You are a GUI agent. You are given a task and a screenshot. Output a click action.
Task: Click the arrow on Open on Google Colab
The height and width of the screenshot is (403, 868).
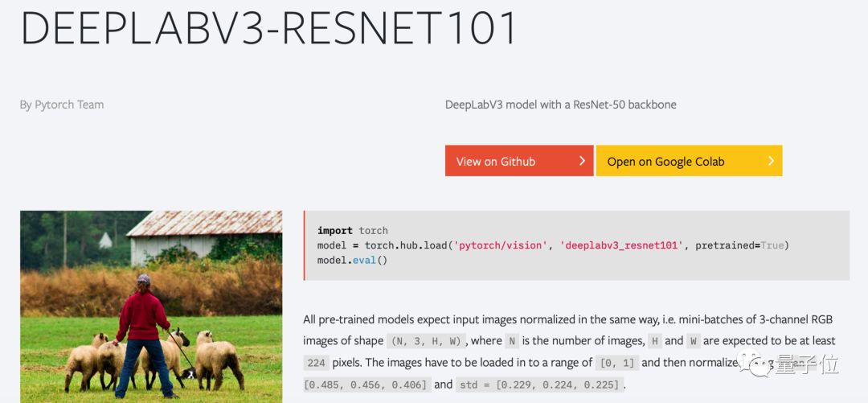pos(771,161)
